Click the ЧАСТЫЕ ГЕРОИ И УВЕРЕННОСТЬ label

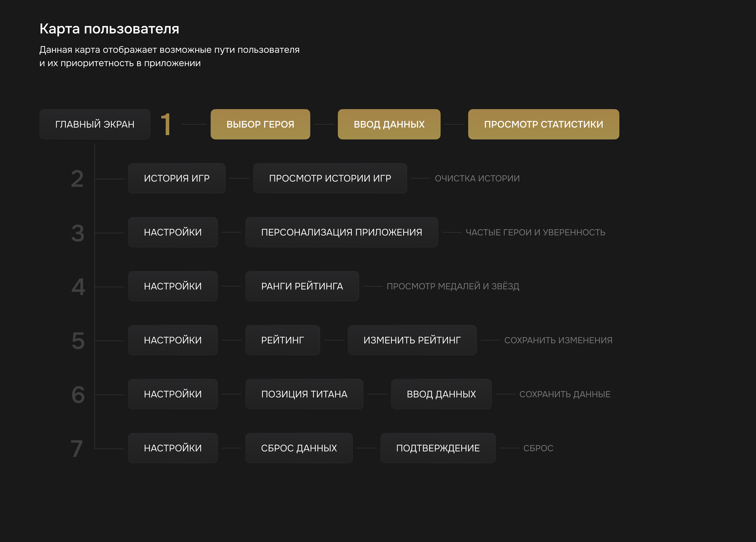tap(535, 233)
